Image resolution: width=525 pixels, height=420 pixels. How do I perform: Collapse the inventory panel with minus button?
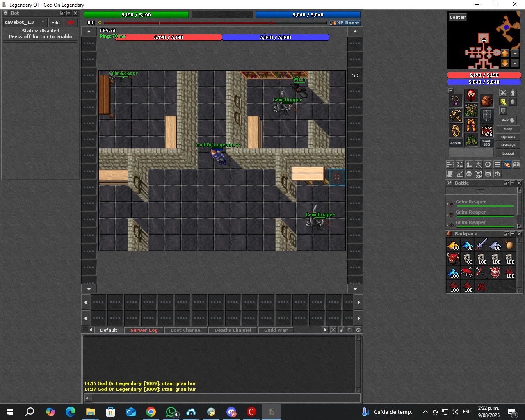click(x=451, y=91)
